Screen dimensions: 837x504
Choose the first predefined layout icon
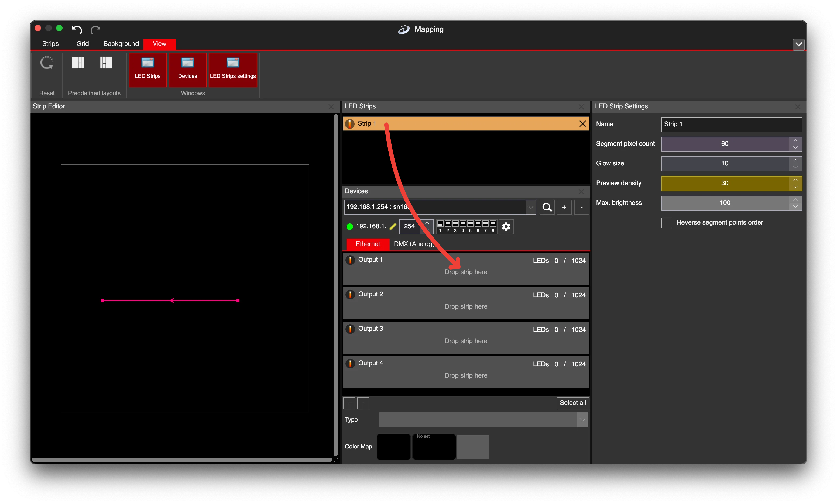78,63
